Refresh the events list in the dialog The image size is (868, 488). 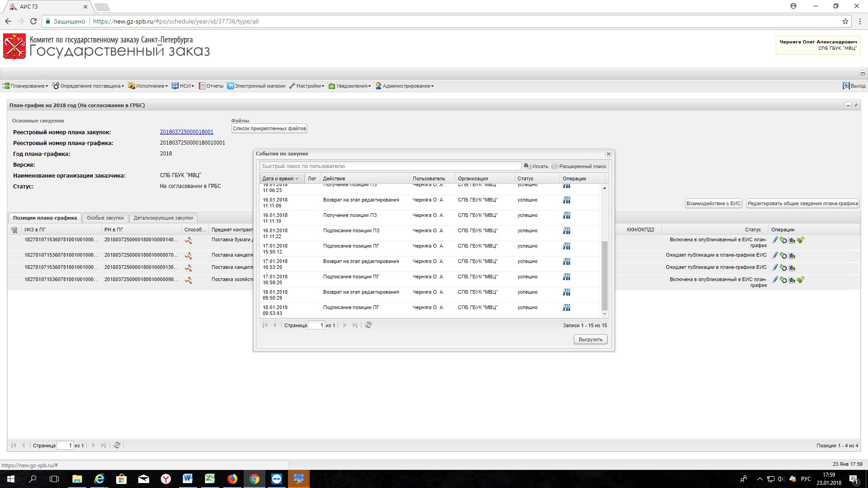click(368, 325)
